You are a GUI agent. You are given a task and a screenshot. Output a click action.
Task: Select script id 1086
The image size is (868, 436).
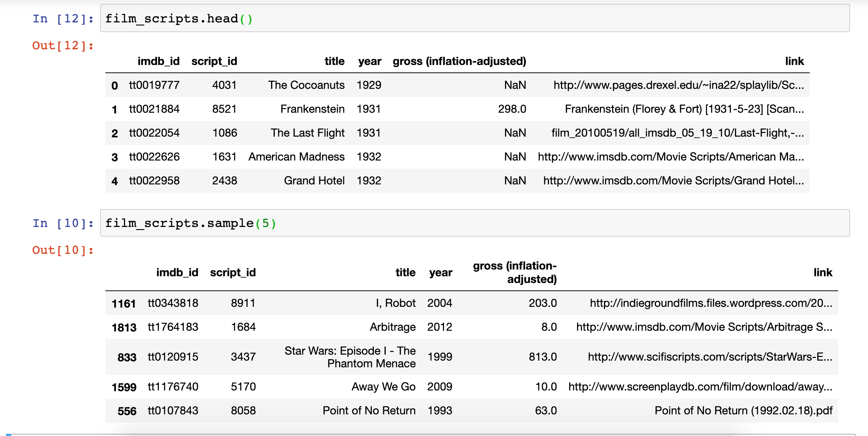click(224, 133)
